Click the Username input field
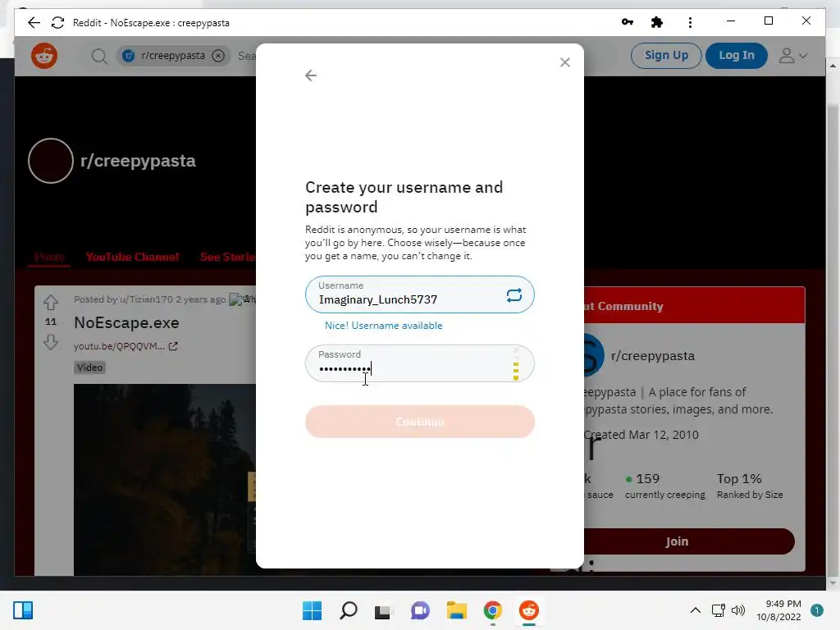The height and width of the screenshot is (630, 840). point(419,294)
